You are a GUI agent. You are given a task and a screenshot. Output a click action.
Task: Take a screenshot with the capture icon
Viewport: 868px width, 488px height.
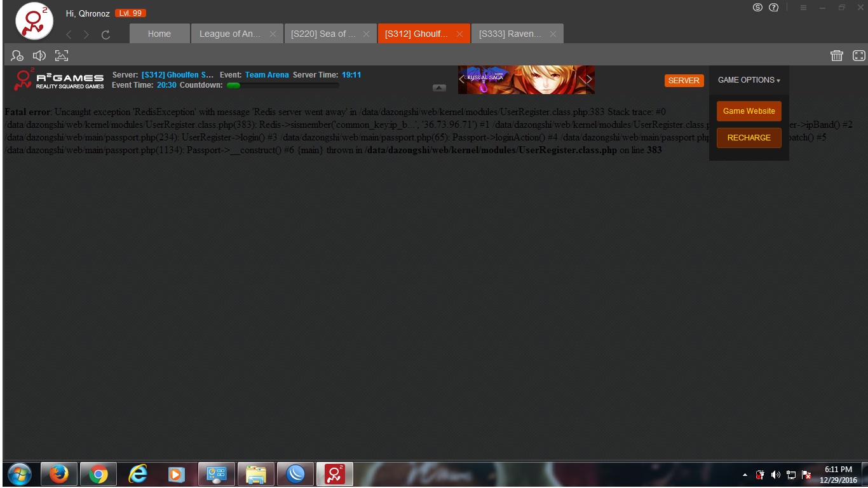[62, 56]
